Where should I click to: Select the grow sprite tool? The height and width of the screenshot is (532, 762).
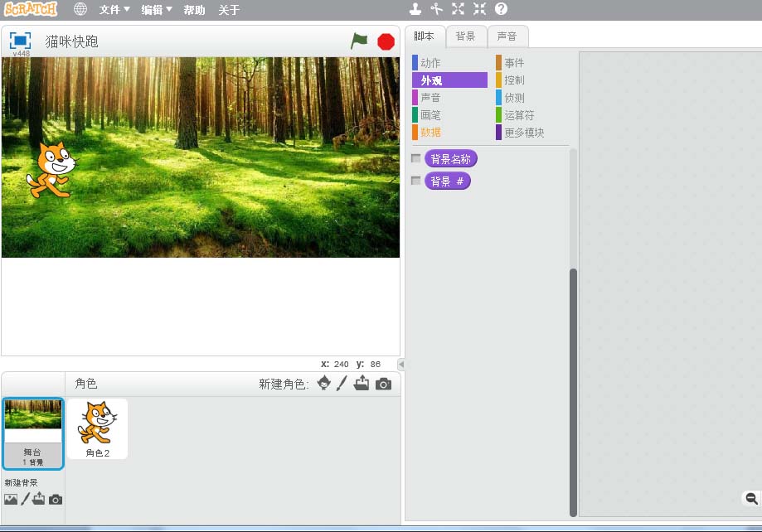(x=458, y=9)
